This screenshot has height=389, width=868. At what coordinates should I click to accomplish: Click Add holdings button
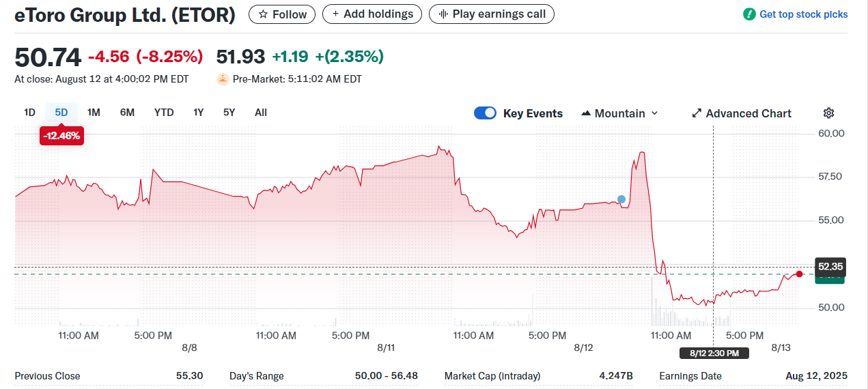click(x=372, y=14)
